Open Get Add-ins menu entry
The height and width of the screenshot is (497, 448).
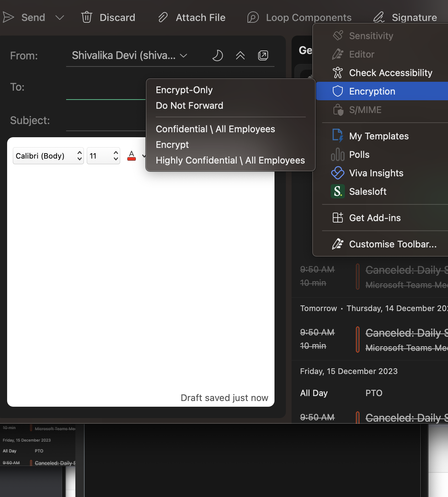375,218
